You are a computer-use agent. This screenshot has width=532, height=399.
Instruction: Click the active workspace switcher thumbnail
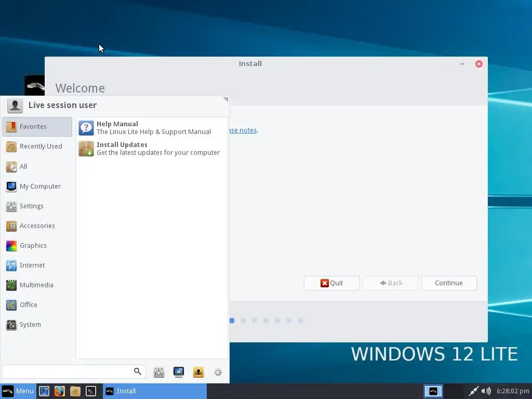coord(433,391)
